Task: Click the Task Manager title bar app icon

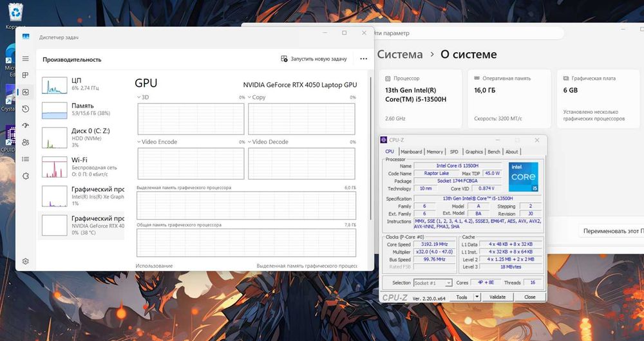Action: pos(26,37)
